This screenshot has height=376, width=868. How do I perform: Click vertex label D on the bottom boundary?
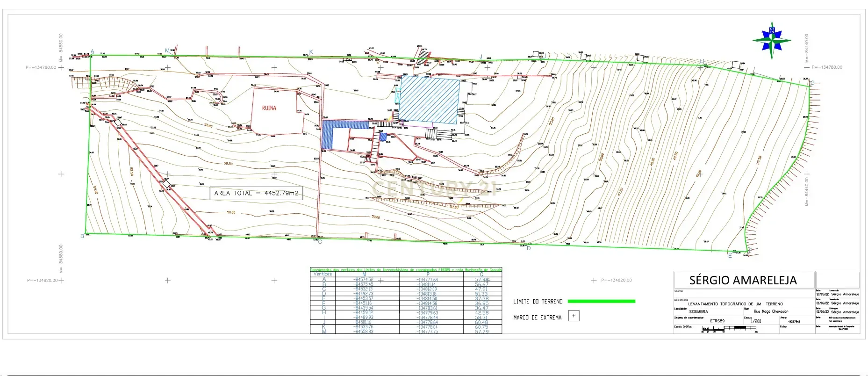529,248
